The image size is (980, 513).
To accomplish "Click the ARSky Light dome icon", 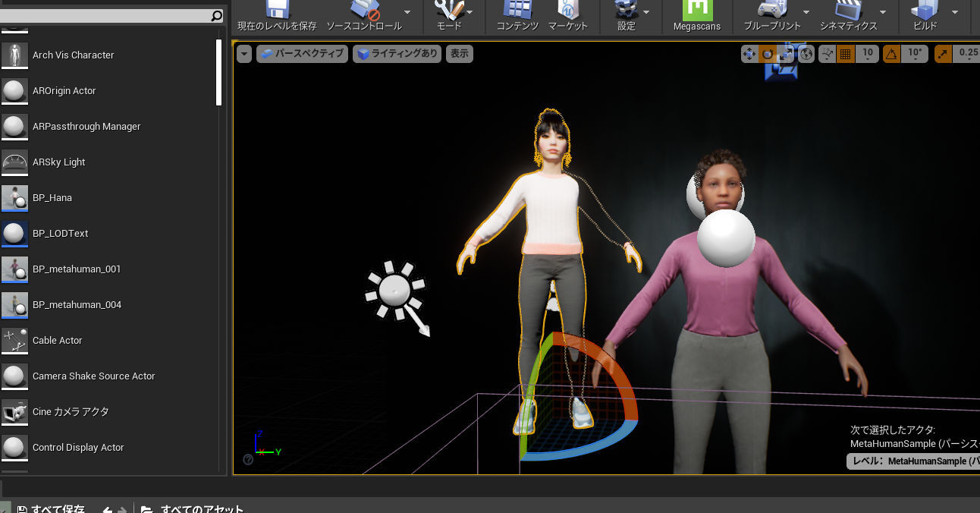I will tap(14, 162).
